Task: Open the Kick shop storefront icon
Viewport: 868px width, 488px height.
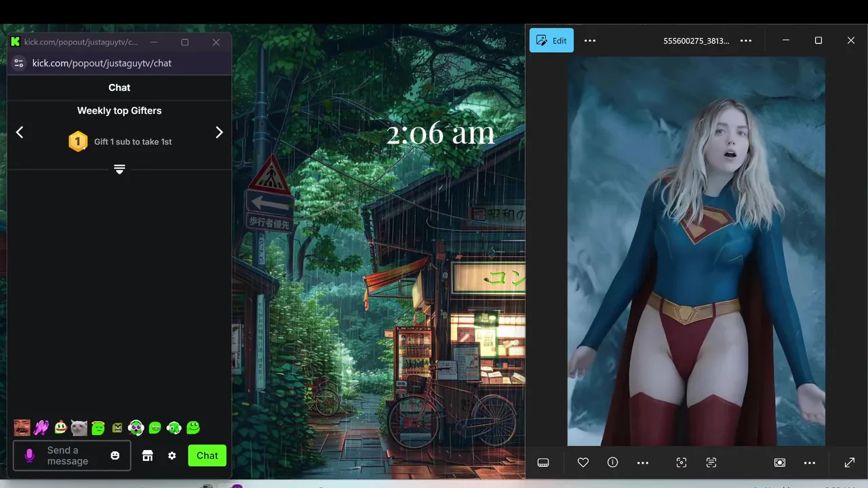Action: coord(147,455)
